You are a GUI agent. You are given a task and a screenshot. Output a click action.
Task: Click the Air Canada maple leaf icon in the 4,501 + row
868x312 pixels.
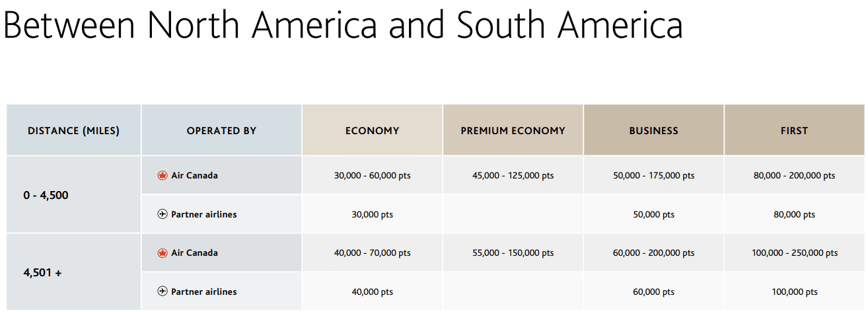click(x=163, y=253)
